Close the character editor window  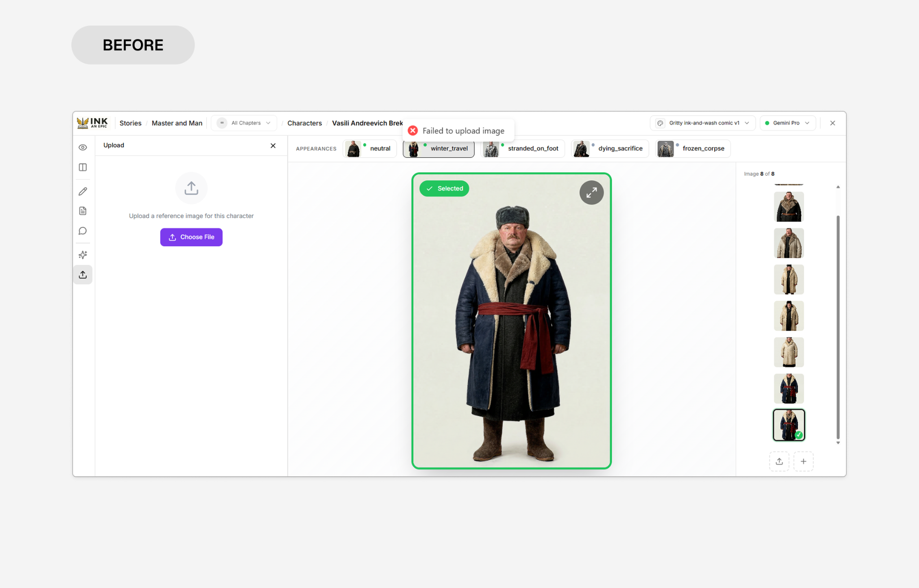pyautogui.click(x=832, y=123)
